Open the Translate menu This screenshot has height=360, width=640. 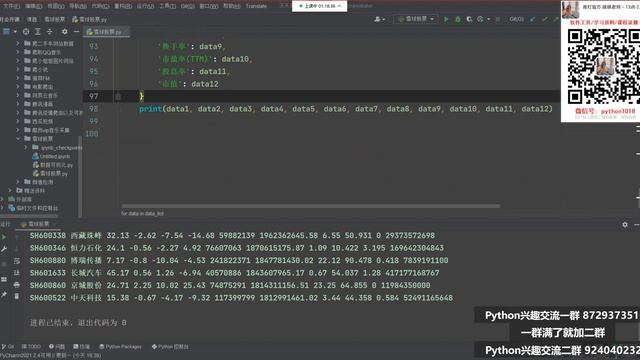[x=256, y=6]
